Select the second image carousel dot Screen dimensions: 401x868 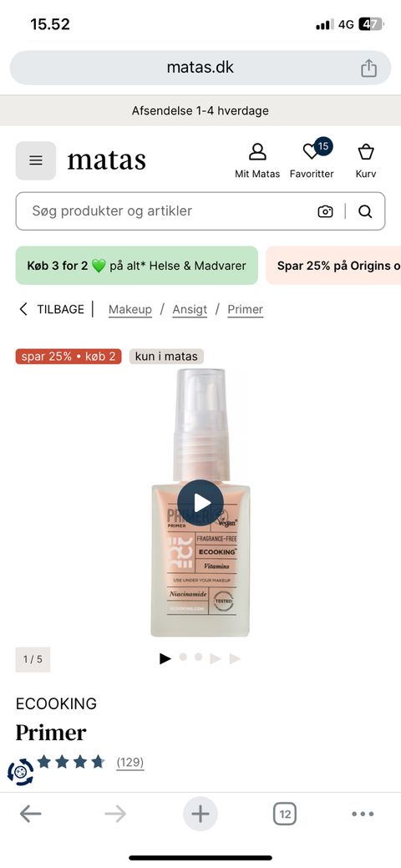(183, 657)
